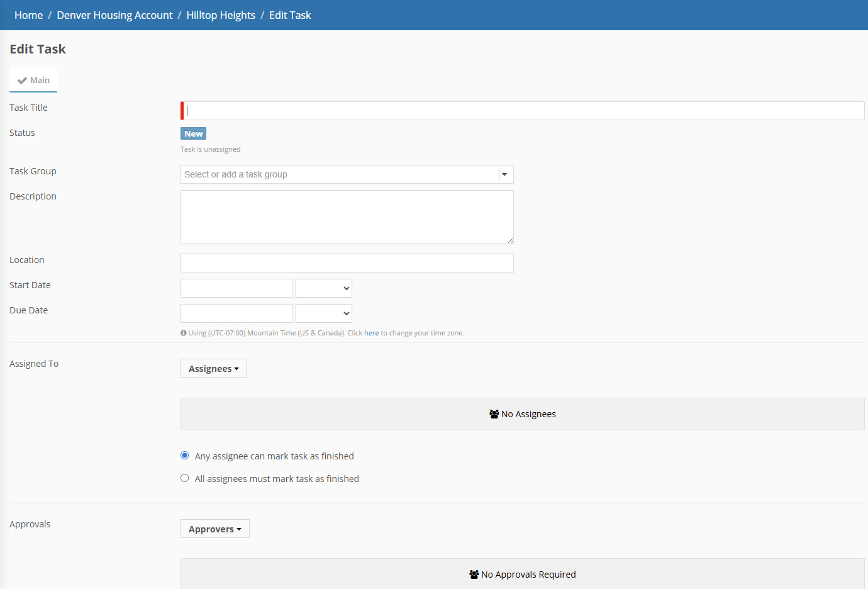Open the Assignees dropdown button
This screenshot has height=589, width=868.
(x=214, y=368)
